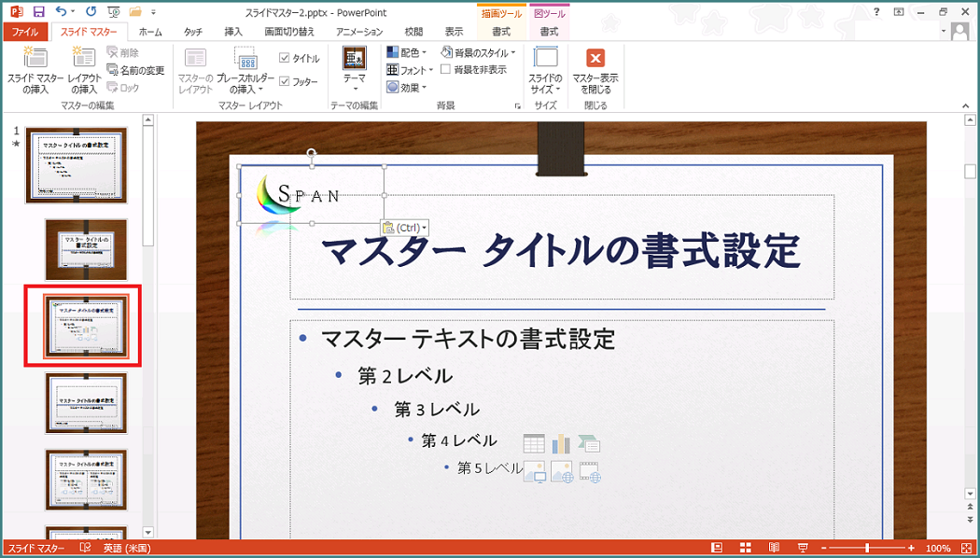This screenshot has height=558, width=980.
Task: Click the PowerPoint Help question mark icon
Action: (877, 11)
